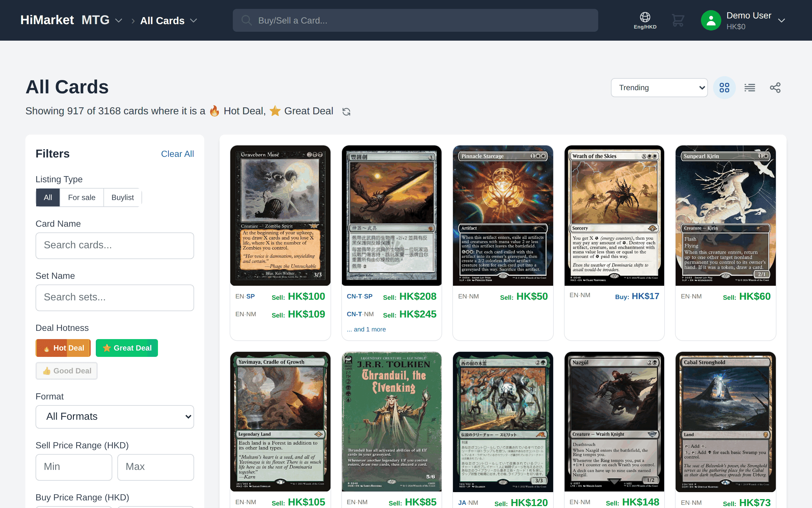This screenshot has height=508, width=812.
Task: Open the Thranduil, the Elvenking card
Action: click(392, 422)
